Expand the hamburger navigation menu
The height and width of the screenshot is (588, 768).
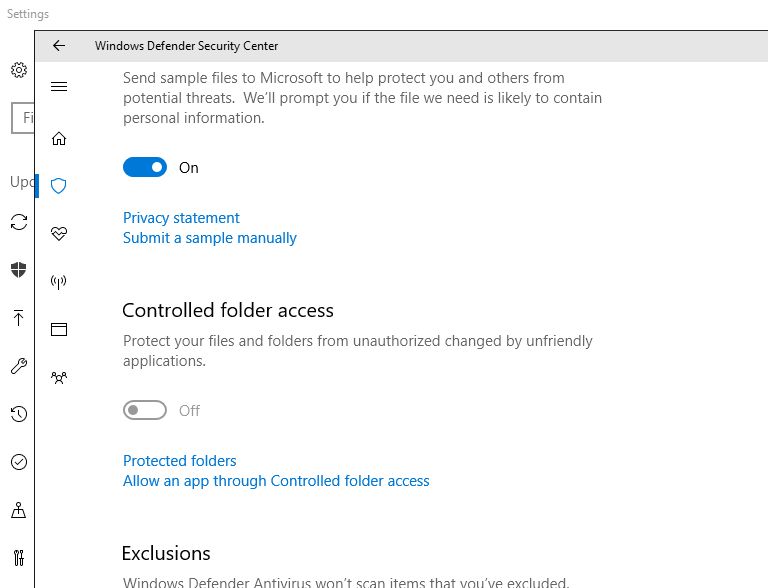59,87
